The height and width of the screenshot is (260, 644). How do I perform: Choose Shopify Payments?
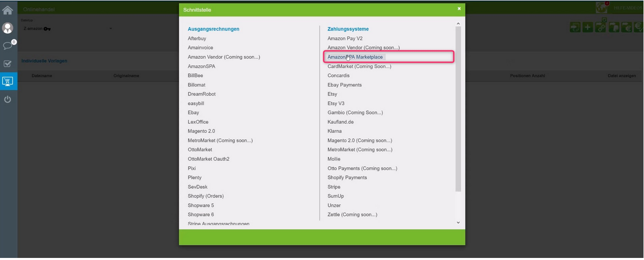tap(347, 178)
